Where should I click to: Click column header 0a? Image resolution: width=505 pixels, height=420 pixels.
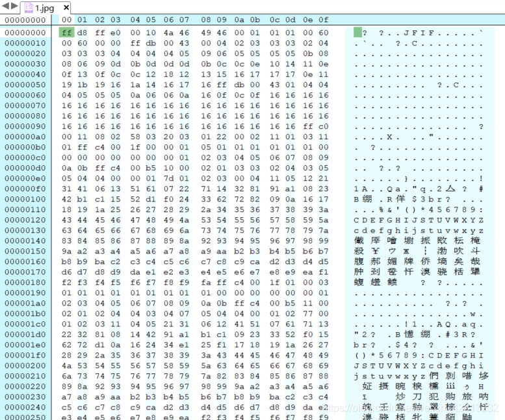pyautogui.click(x=239, y=20)
